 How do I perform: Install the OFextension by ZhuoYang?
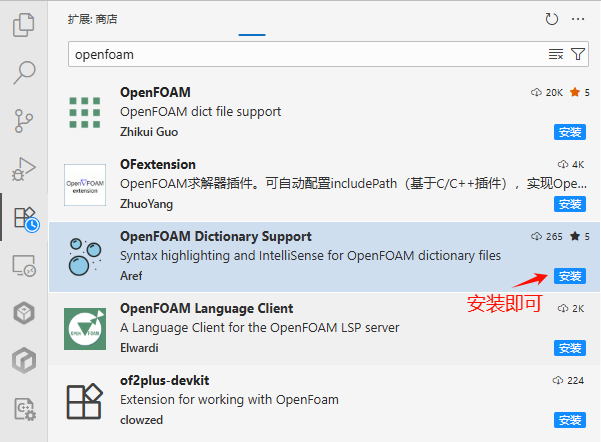tap(569, 204)
